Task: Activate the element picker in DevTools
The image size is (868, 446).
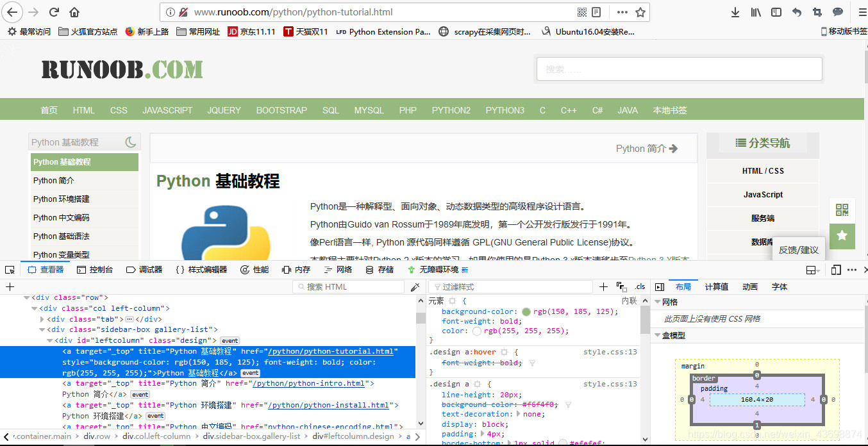Action: click(x=10, y=270)
